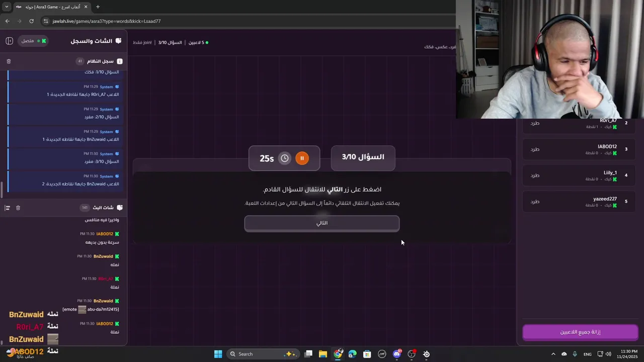Click the الشات والسجل header chat icon
This screenshot has width=644, height=362.
(119, 41)
